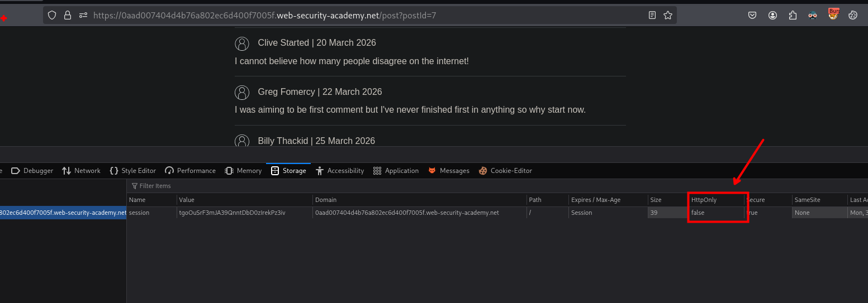The width and height of the screenshot is (868, 303).
Task: Click the site security padlock icon
Action: click(68, 16)
